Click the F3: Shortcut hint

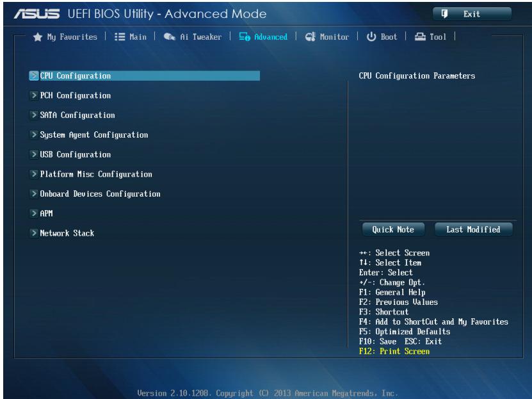pyautogui.click(x=383, y=312)
